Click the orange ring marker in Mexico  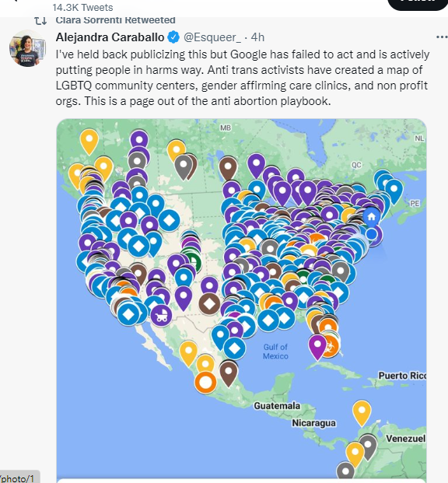coord(205,382)
